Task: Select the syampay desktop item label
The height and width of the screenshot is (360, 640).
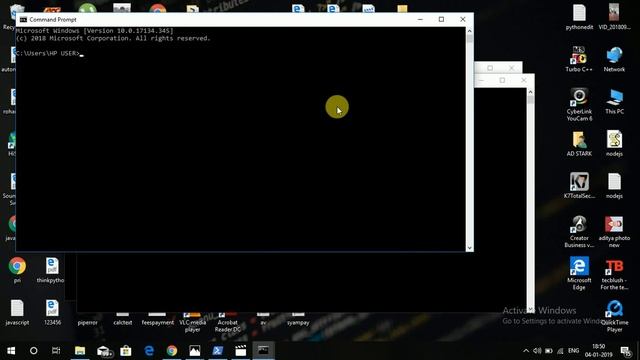Action: coord(298,322)
